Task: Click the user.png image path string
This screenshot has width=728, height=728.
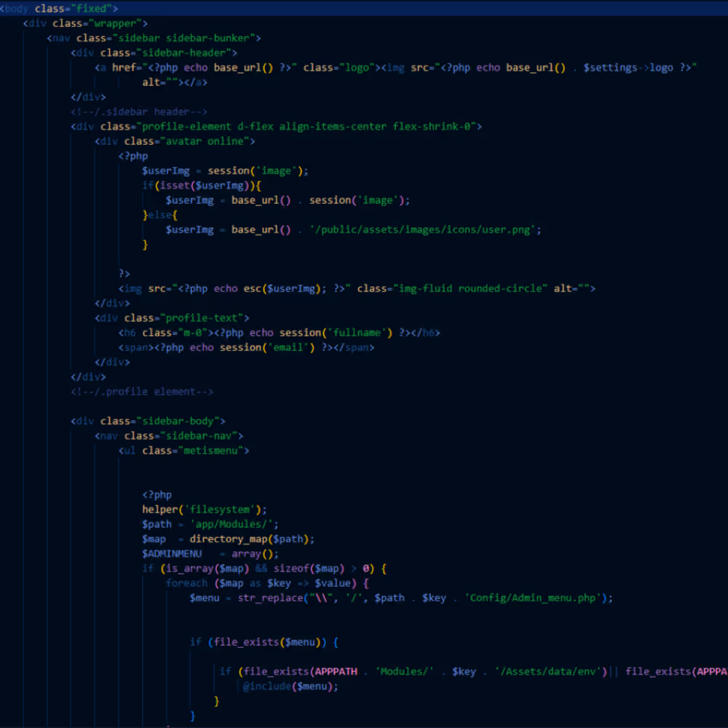Action: tap(425, 229)
